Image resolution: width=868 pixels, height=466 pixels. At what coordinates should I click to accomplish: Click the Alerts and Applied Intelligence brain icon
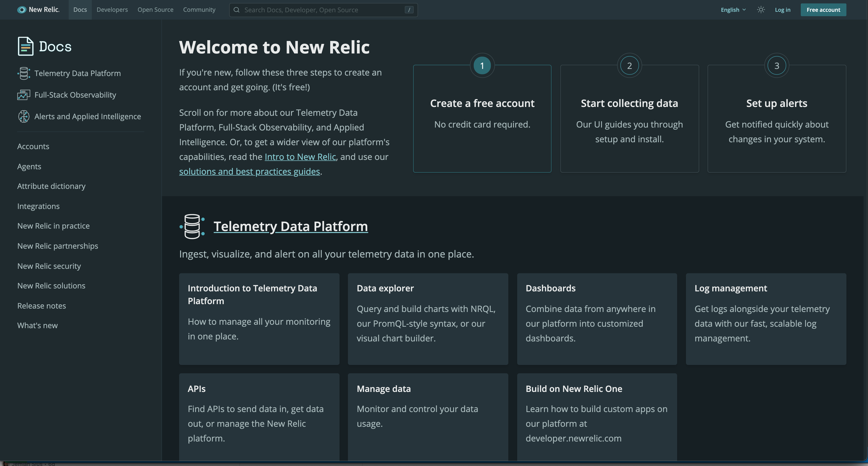[x=24, y=116]
